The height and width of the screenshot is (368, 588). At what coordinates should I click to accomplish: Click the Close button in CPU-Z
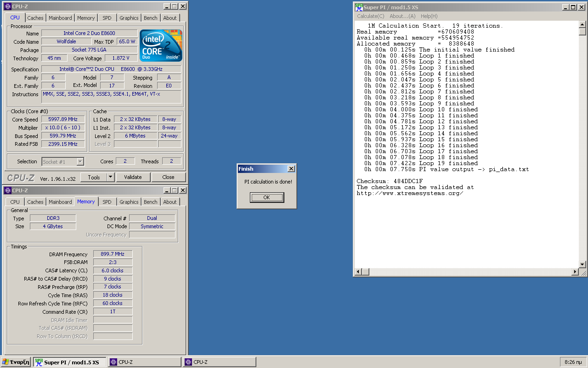(x=168, y=177)
